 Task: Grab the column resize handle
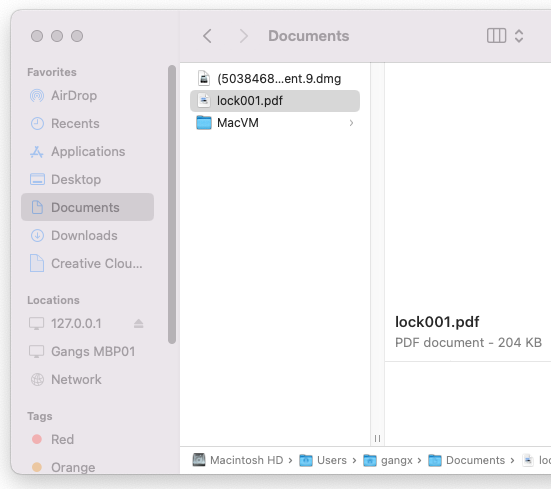point(377,438)
